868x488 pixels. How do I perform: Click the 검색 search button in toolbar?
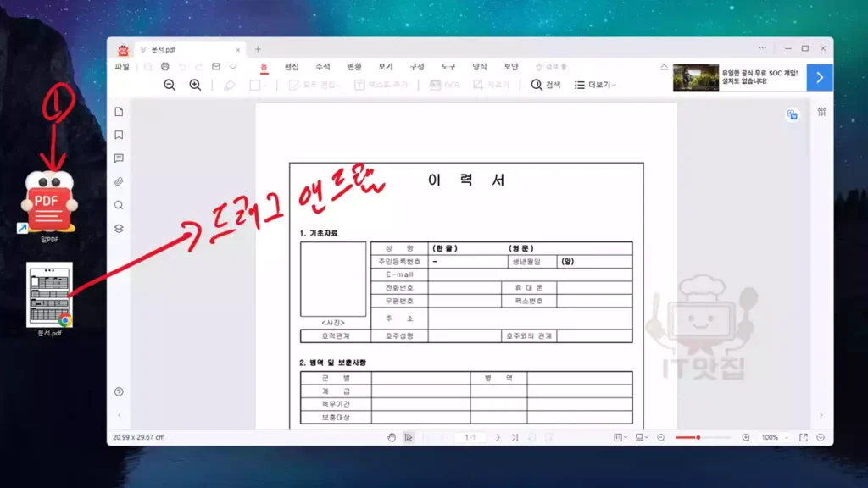pos(546,85)
